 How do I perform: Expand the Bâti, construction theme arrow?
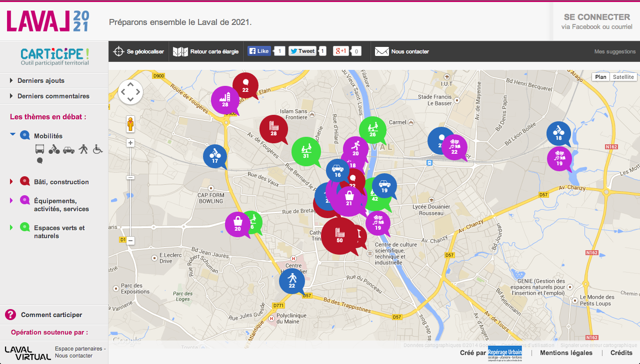tap(11, 182)
